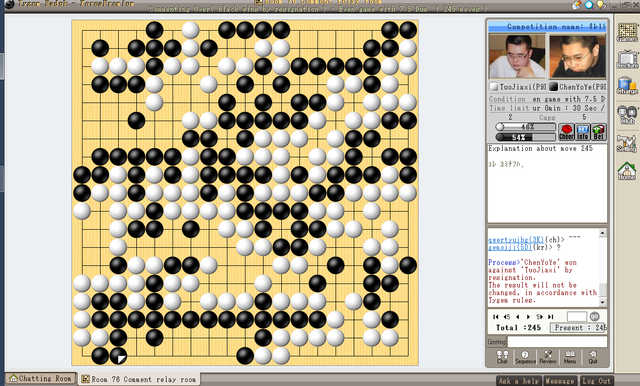Open the Games sidebar icon
The height and width of the screenshot is (386, 640).
[x=627, y=32]
